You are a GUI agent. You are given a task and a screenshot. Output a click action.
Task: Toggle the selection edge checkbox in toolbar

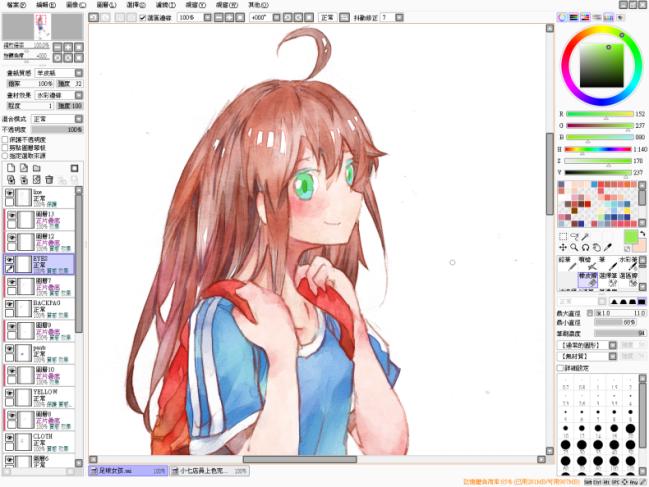point(143,18)
